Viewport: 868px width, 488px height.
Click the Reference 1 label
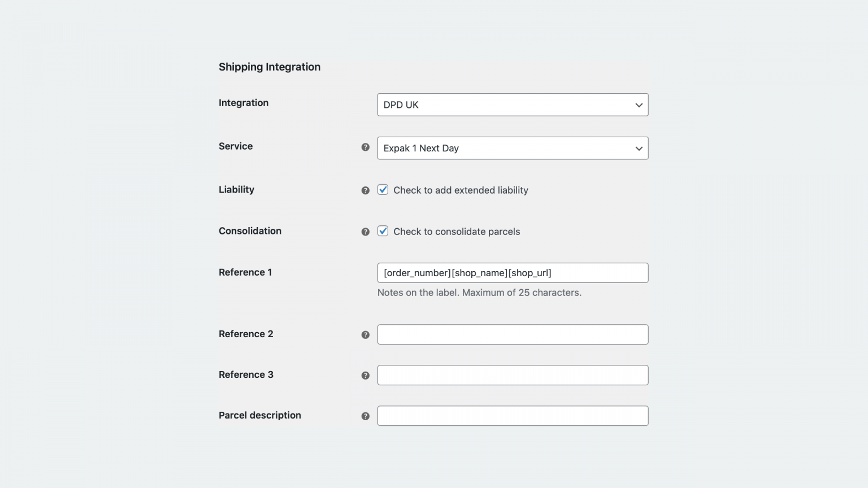click(245, 272)
